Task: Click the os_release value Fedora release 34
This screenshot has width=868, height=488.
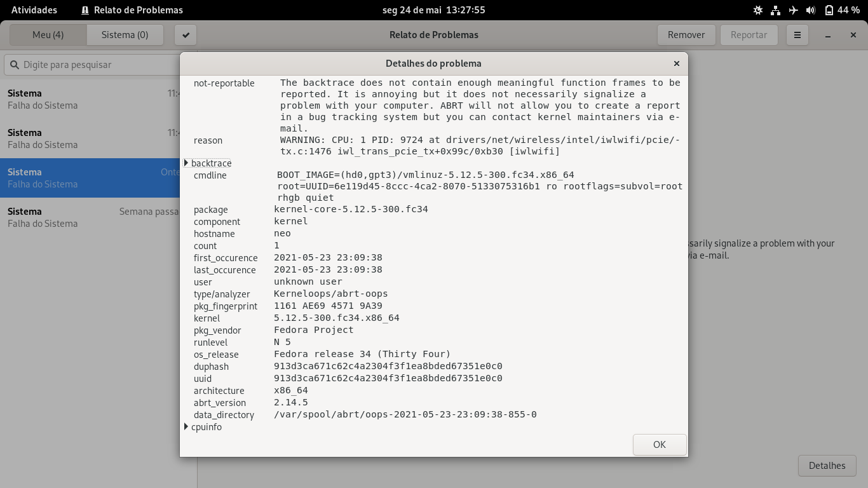Action: (x=362, y=354)
